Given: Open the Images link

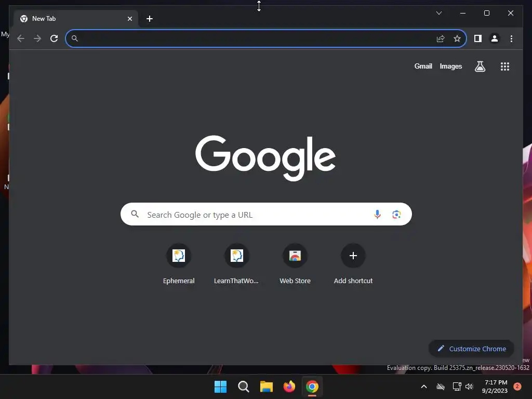Looking at the screenshot, I should pos(450,66).
